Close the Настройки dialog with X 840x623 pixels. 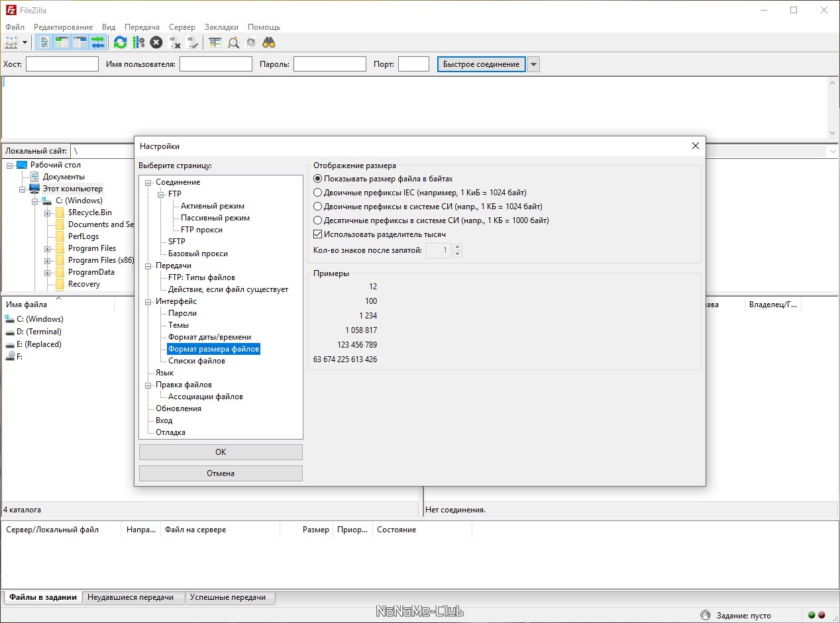click(695, 146)
